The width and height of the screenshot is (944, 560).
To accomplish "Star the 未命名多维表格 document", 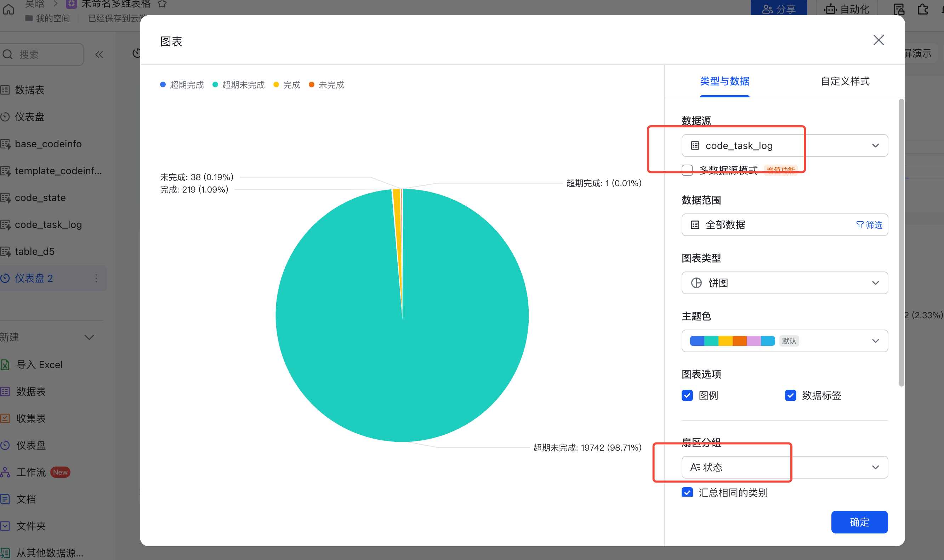I will pos(162,4).
